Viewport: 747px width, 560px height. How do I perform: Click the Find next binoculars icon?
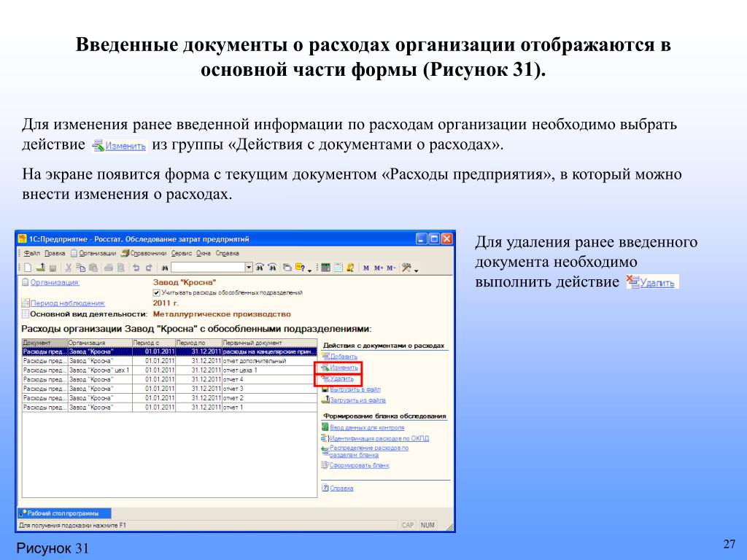tap(259, 268)
